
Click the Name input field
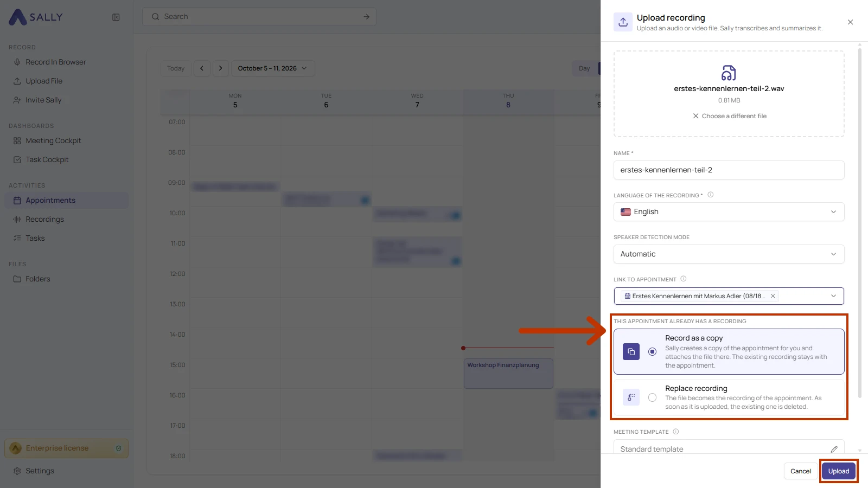(729, 170)
